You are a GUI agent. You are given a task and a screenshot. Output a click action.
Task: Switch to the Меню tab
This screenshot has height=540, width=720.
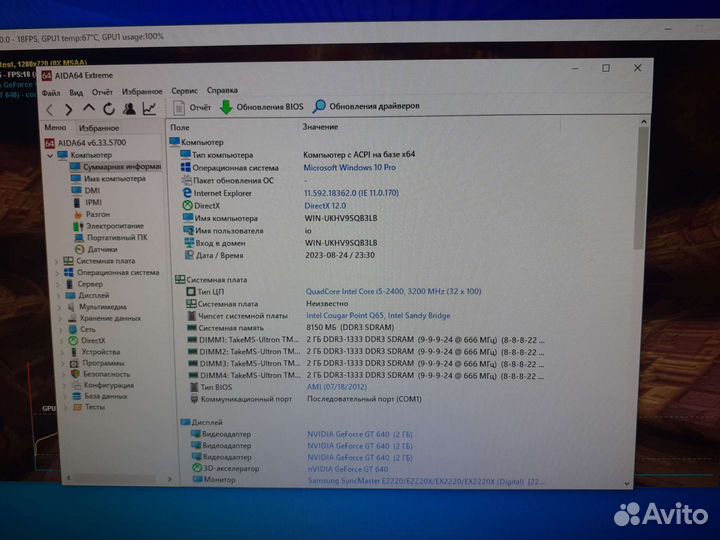click(55, 128)
